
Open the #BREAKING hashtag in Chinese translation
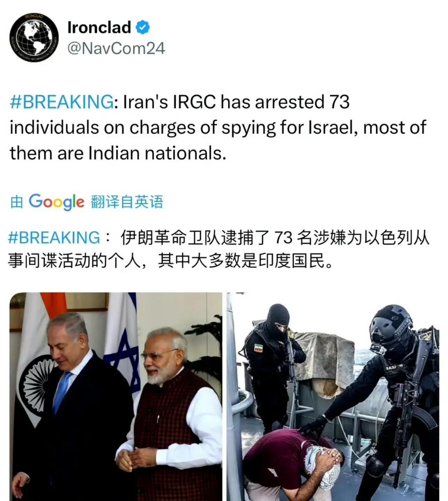pyautogui.click(x=54, y=237)
